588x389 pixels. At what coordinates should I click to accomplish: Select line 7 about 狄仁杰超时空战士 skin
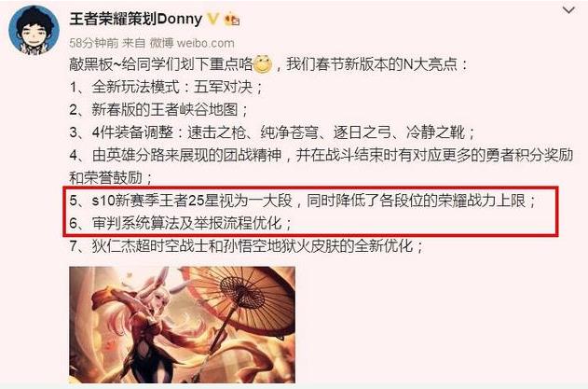pos(247,246)
